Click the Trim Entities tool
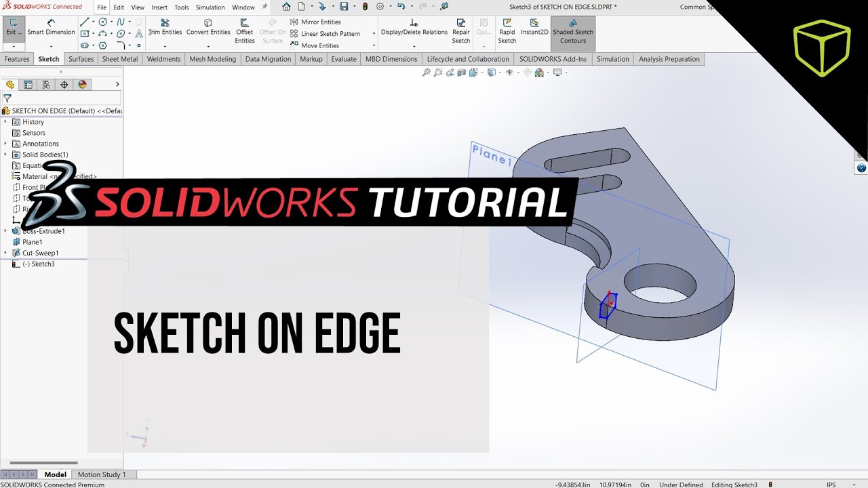 (x=165, y=27)
